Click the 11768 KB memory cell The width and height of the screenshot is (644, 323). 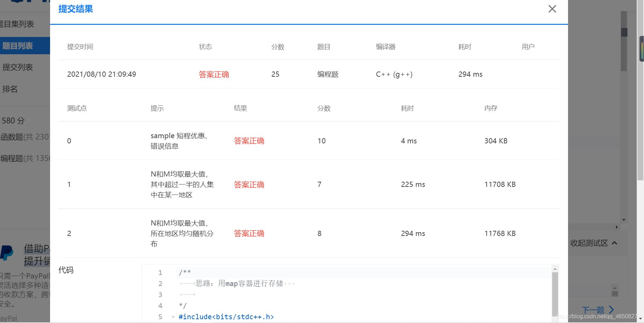click(x=500, y=234)
